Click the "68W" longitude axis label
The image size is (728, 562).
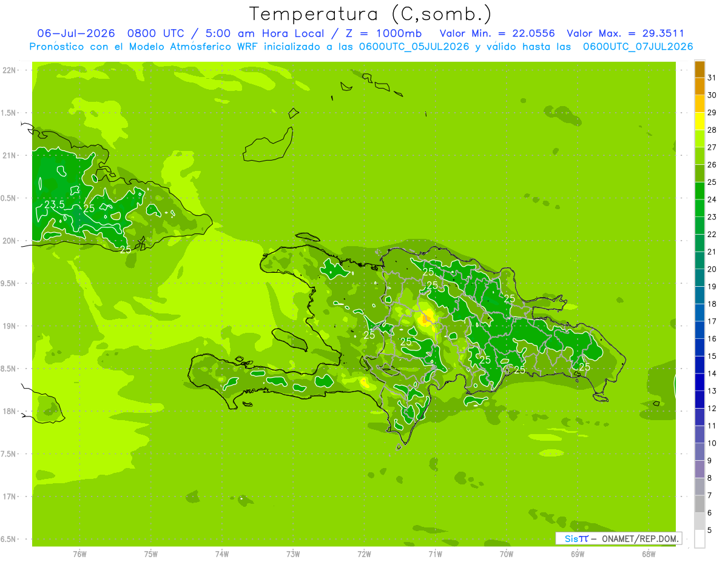pos(649,554)
